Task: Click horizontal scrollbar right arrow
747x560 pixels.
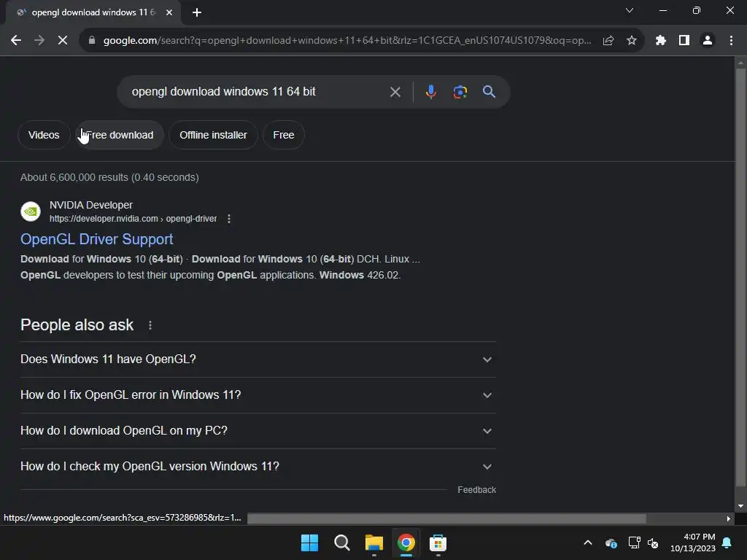Action: [x=729, y=518]
